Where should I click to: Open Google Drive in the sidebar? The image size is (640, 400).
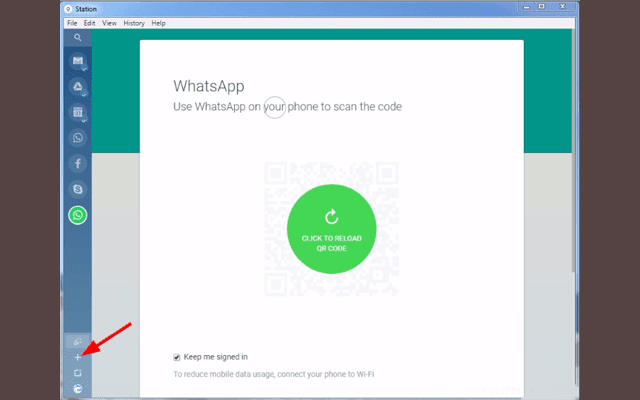pos(78,87)
